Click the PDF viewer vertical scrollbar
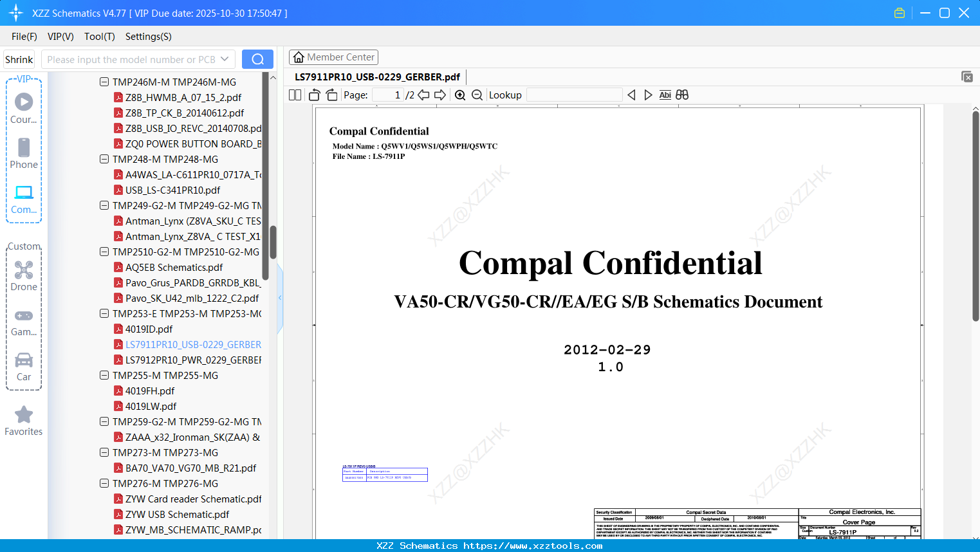Viewport: 980px width, 552px height. pos(975,216)
